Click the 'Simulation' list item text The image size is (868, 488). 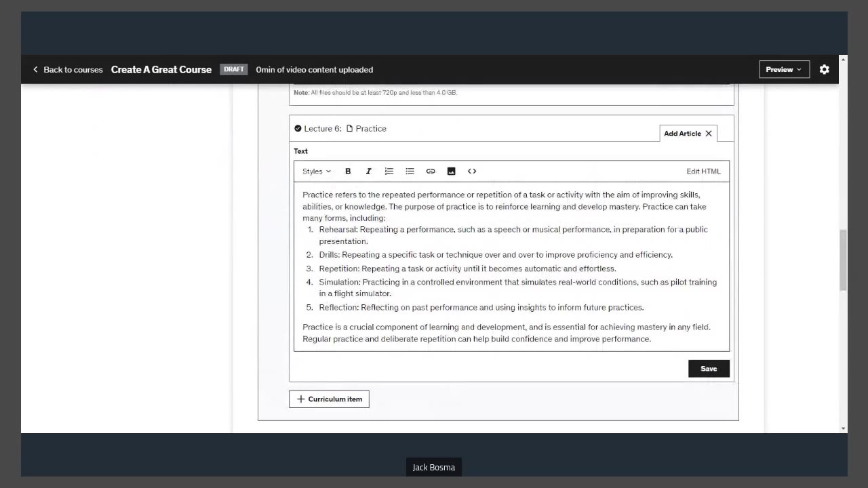click(518, 287)
